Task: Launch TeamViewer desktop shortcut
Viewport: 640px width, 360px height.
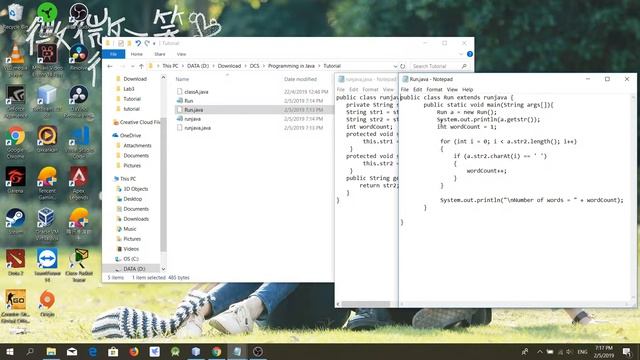Action: pyautogui.click(x=47, y=264)
